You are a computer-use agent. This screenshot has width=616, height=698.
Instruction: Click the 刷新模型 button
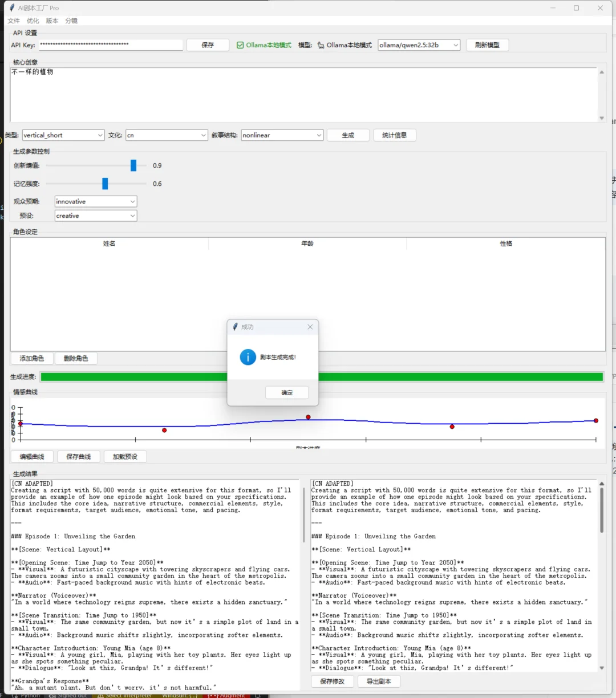click(487, 45)
